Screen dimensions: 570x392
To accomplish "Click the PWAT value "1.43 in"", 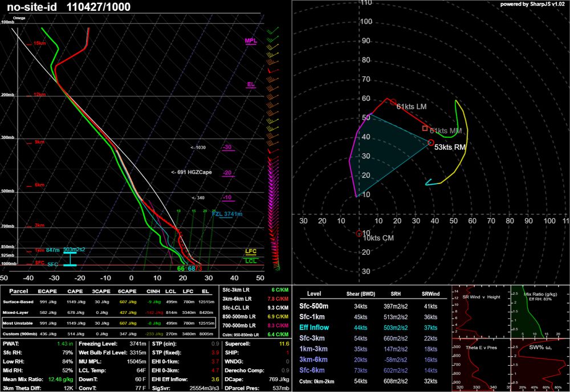I will click(x=65, y=344).
